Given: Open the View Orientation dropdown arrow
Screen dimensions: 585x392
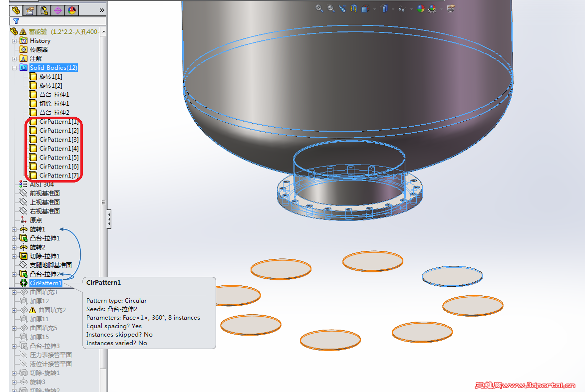Looking at the screenshot, I should tap(374, 8).
